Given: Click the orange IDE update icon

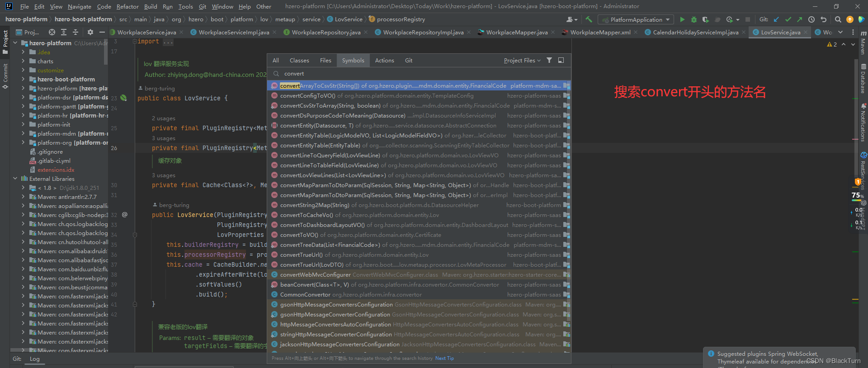Looking at the screenshot, I should pyautogui.click(x=849, y=19).
